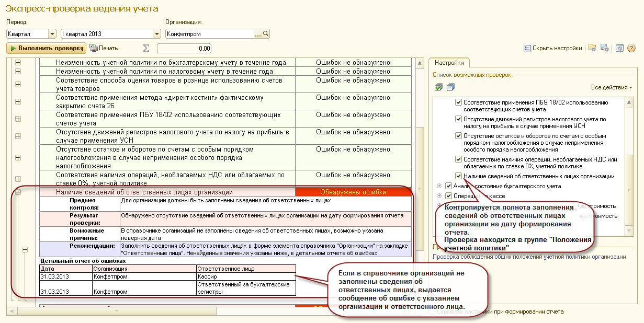Collapse the Детальный отчет об ошибках section
Screen dimensions: 644x323
(x=25, y=250)
